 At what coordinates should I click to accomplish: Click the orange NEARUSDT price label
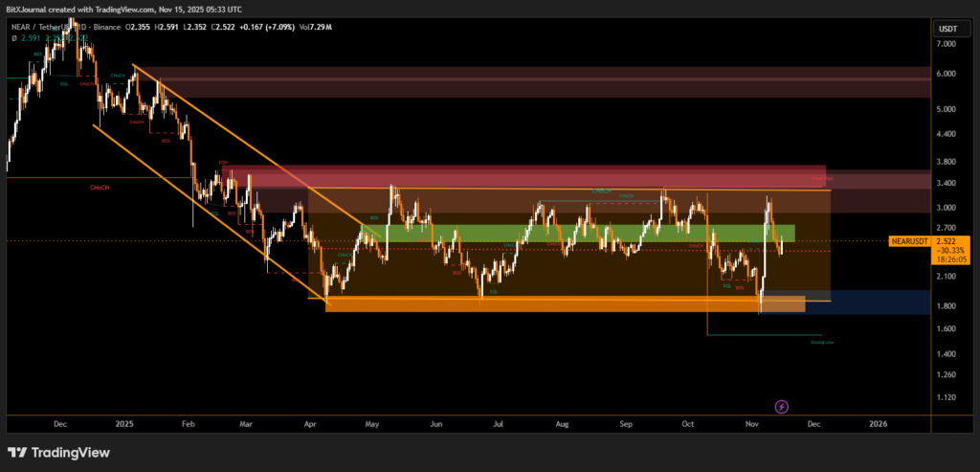click(907, 241)
